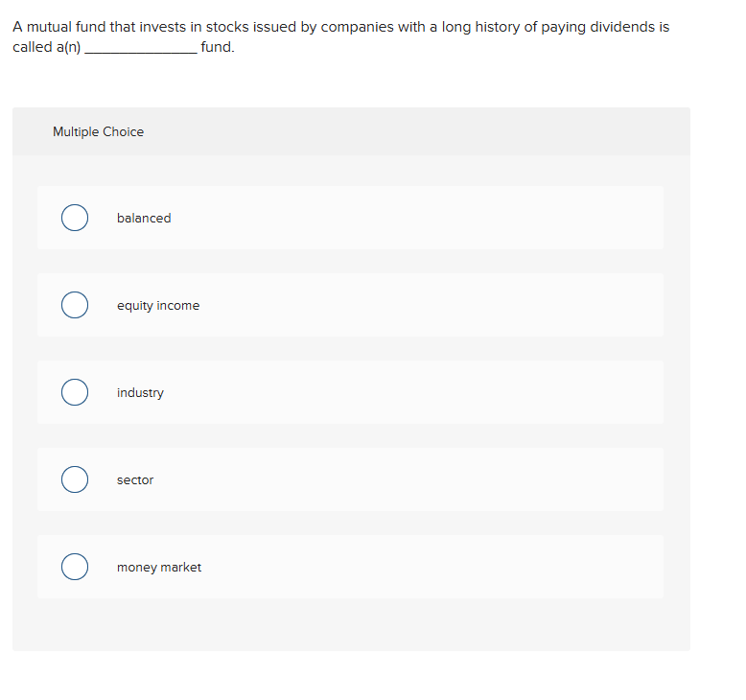
Task: Click the question's first line about dividends
Action: pos(340,27)
